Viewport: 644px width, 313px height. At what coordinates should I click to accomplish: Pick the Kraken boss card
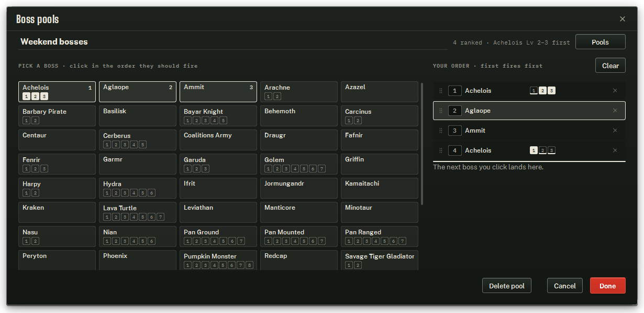(x=57, y=212)
